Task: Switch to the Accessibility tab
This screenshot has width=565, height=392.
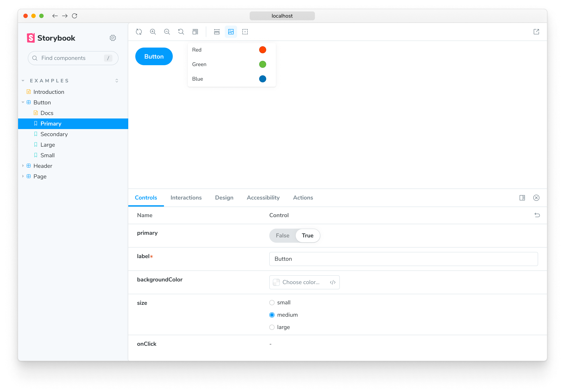Action: coord(262,197)
